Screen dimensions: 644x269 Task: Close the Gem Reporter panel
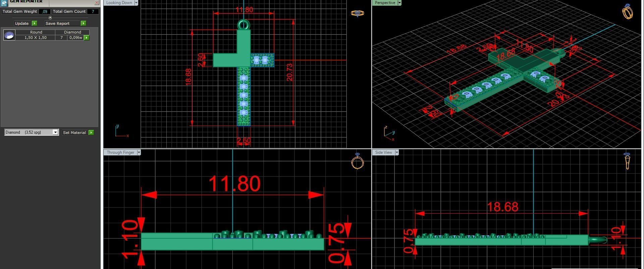[x=97, y=3]
